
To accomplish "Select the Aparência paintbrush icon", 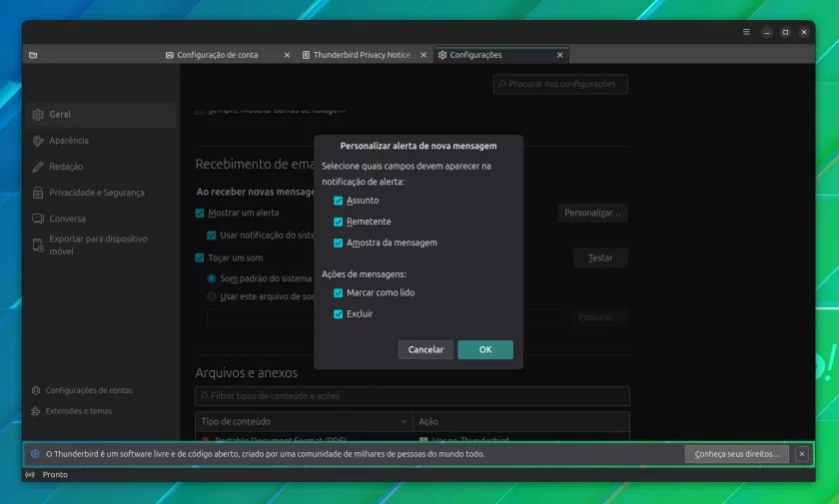I will pos(38,141).
